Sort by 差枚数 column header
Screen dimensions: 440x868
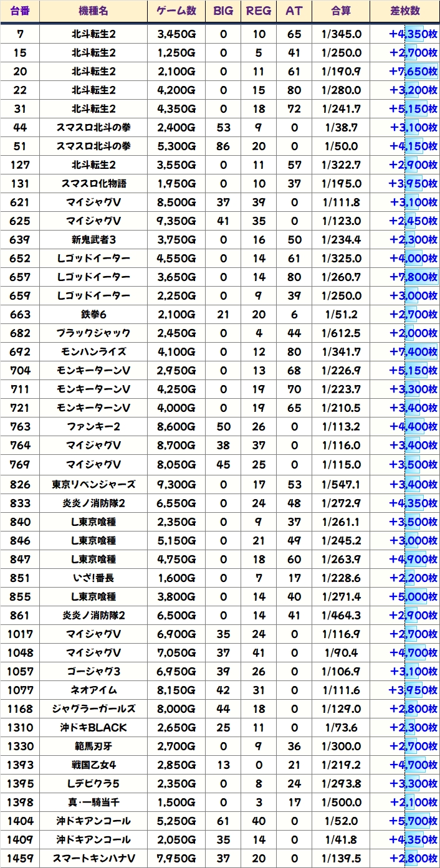tap(405, 11)
